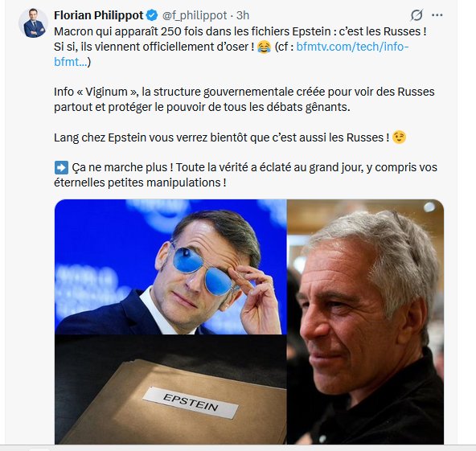Open the EPSTEIN folder photo
476x451 pixels.
point(170,389)
